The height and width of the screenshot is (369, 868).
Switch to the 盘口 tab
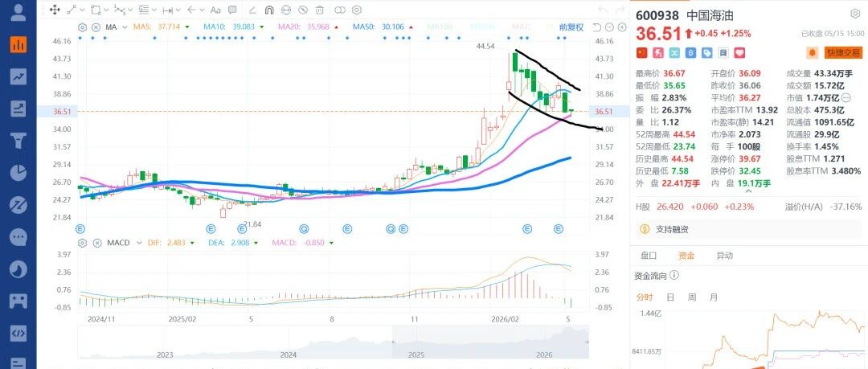point(649,256)
